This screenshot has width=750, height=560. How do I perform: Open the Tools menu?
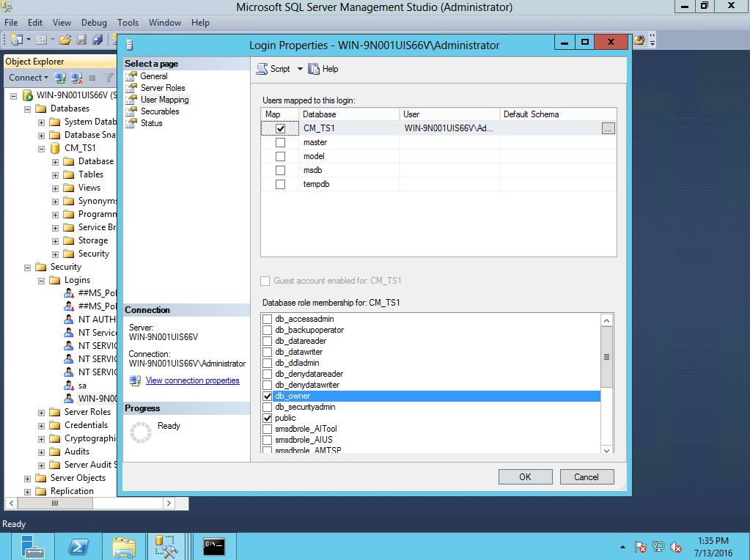pos(128,23)
